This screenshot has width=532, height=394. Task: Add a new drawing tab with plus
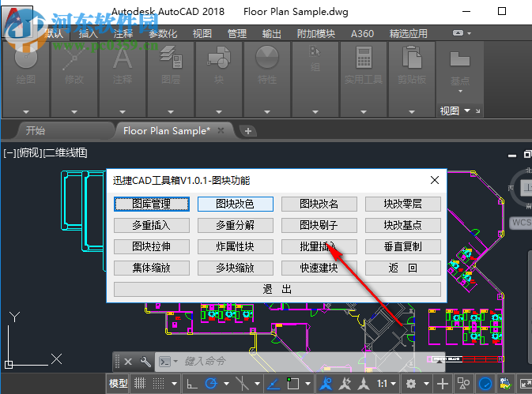click(248, 131)
